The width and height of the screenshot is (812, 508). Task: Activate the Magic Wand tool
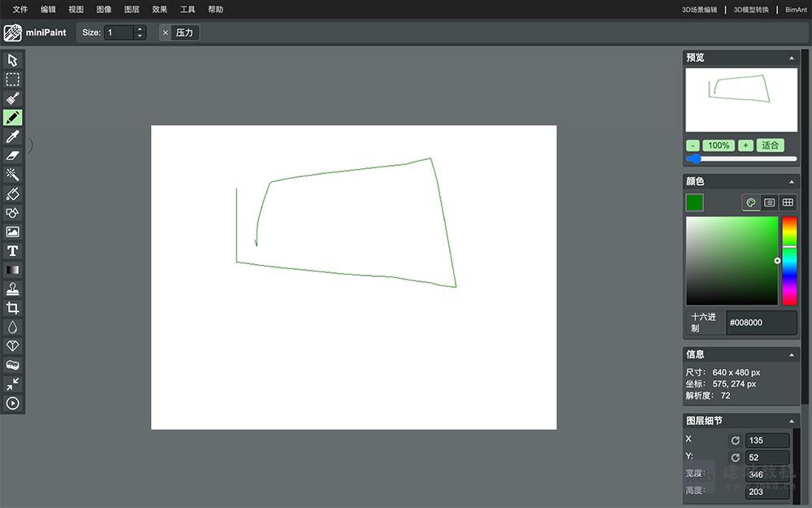coord(13,175)
